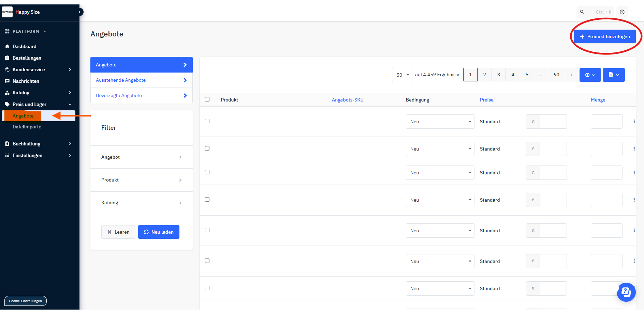Open the 50 per page dropdown
644x314 pixels.
click(402, 75)
